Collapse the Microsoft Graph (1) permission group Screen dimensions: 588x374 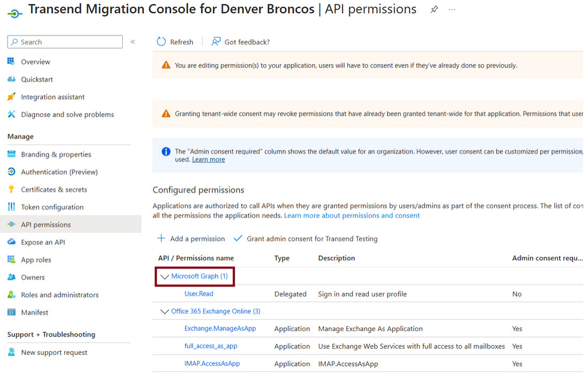[164, 276]
